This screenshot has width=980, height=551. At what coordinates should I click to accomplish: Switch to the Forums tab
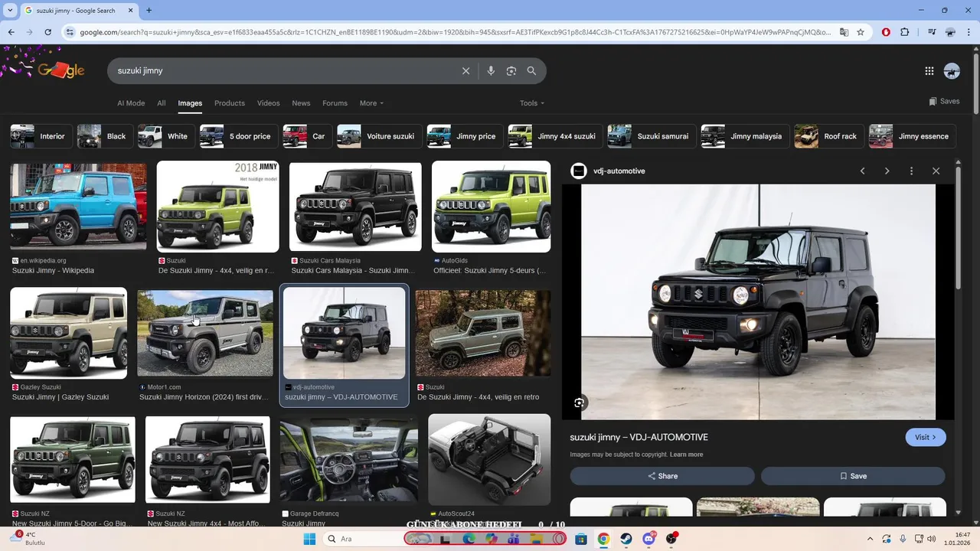coord(335,103)
